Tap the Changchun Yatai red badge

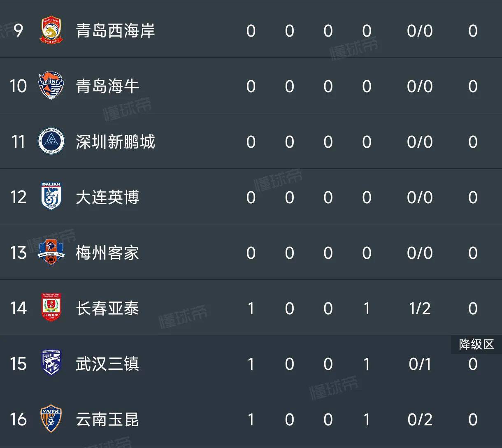tap(51, 308)
